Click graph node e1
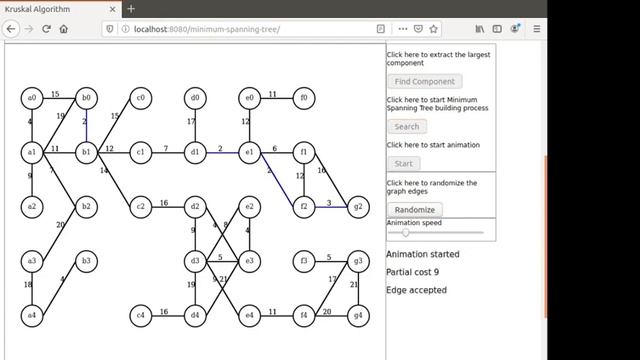 pos(249,152)
